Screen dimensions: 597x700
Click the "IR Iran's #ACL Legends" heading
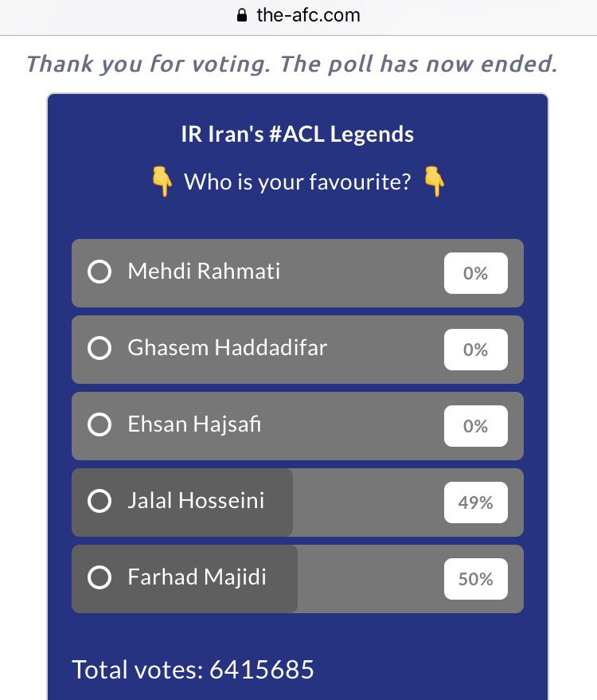[298, 133]
